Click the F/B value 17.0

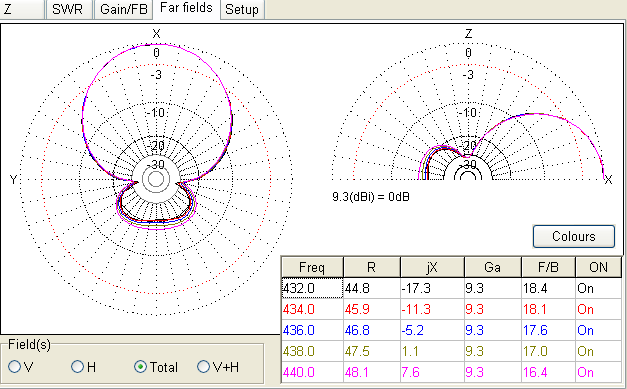(x=548, y=351)
